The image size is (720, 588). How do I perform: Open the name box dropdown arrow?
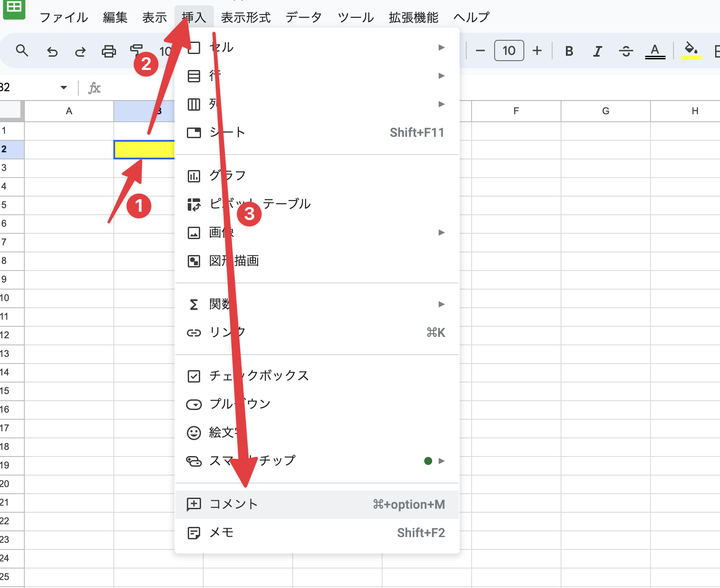pos(64,88)
